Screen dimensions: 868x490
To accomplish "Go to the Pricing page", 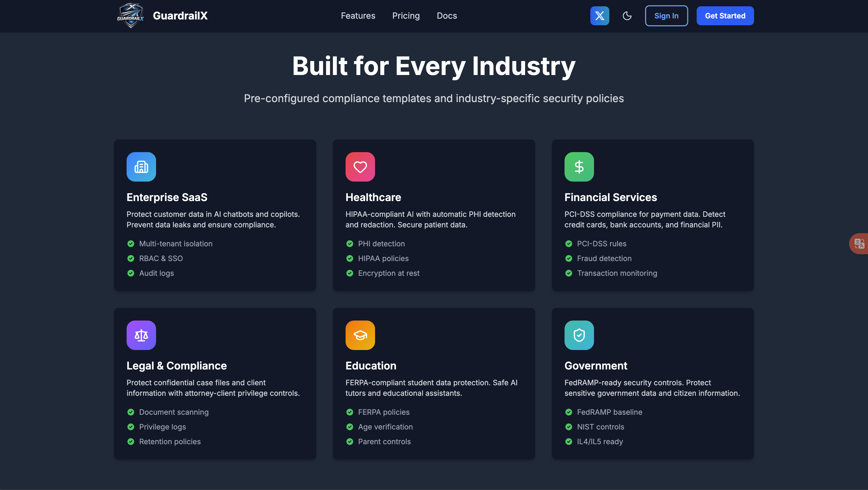I will click(406, 16).
